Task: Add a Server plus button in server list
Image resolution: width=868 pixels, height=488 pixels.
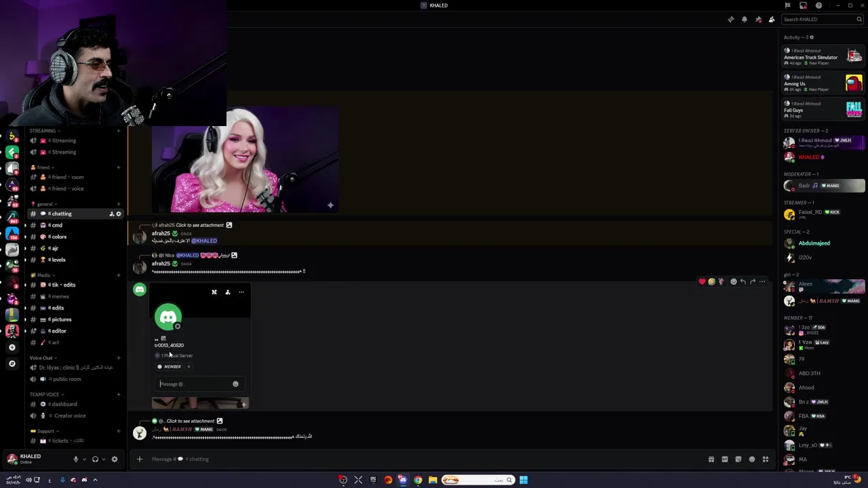Action: [x=12, y=347]
